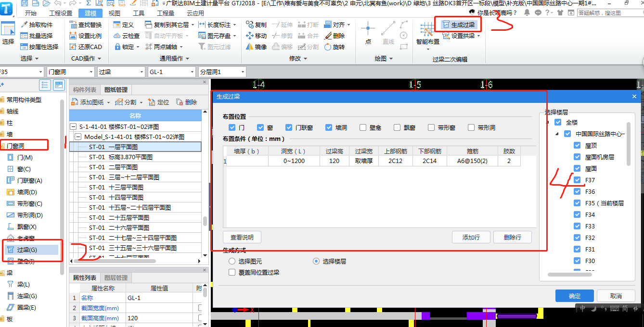Select the 移动 move tool
This screenshot has width=644, height=327.
(x=256, y=36)
